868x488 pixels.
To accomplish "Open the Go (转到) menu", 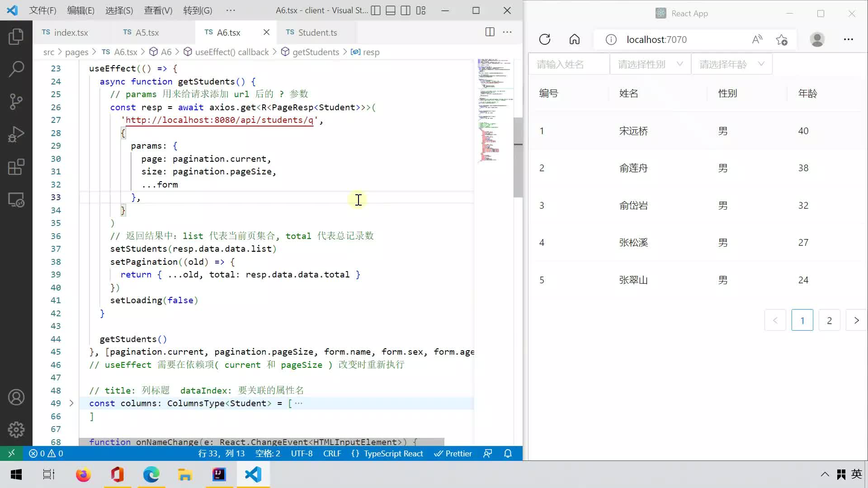I will (198, 10).
